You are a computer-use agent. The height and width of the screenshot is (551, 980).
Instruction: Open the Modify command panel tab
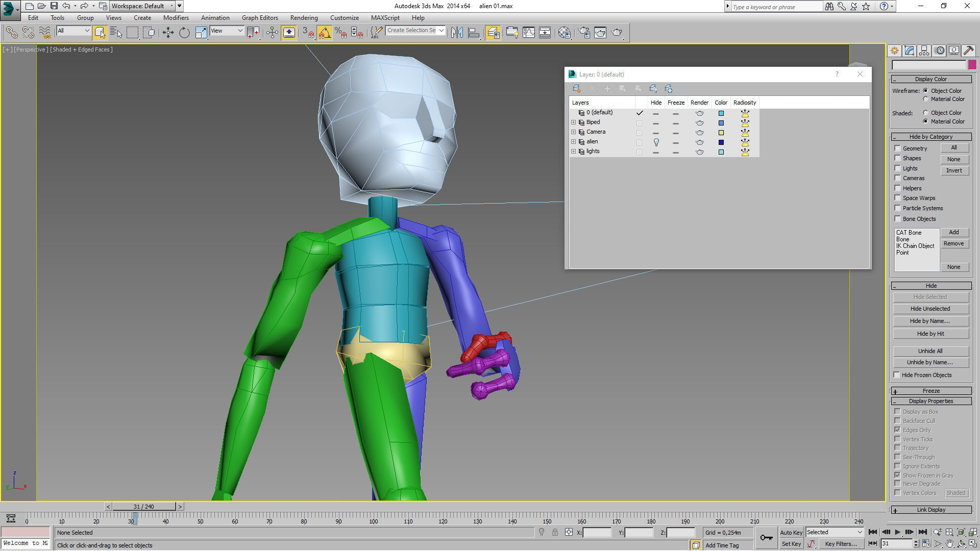pyautogui.click(x=909, y=51)
